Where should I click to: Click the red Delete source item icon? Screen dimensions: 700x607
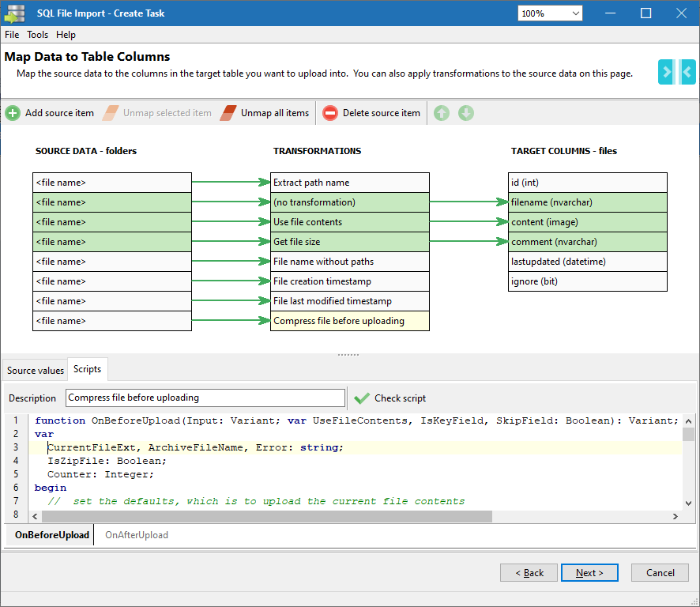coord(330,113)
